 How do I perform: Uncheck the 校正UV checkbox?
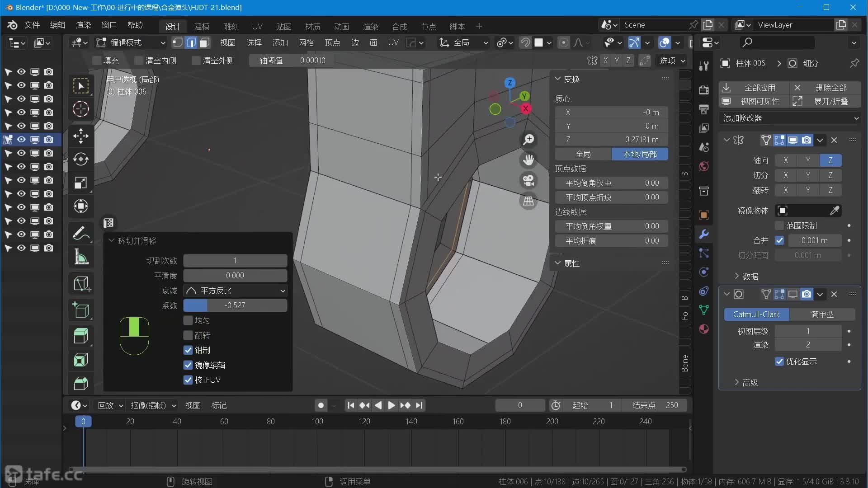tap(188, 380)
